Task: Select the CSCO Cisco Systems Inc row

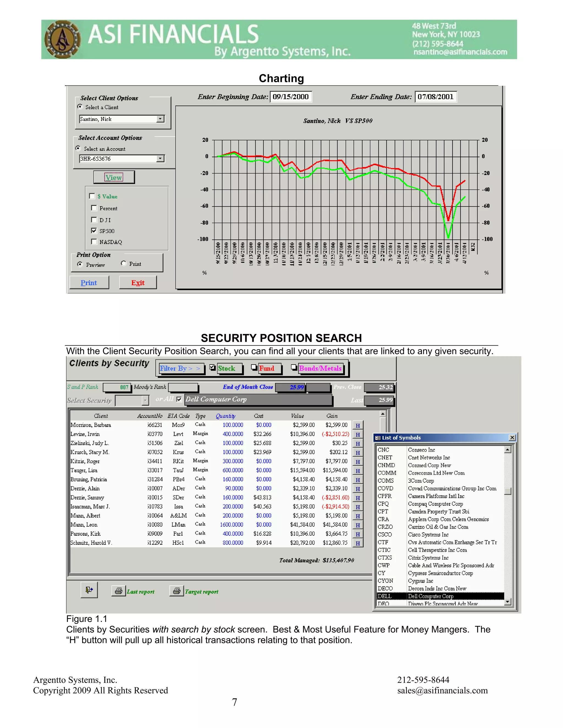Action: click(x=440, y=535)
